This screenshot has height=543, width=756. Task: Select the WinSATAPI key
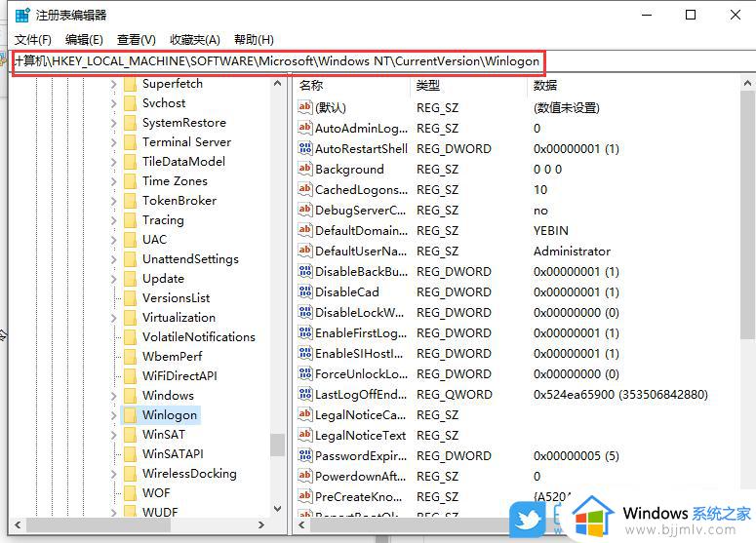173,454
